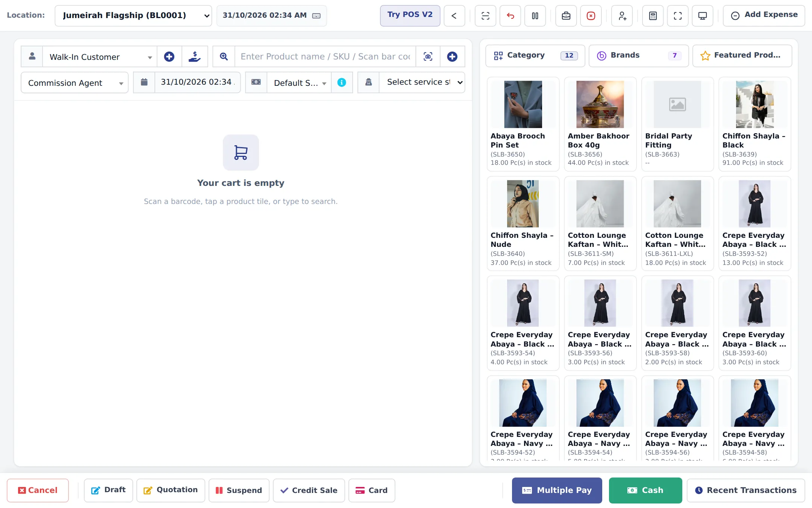812x508 pixels.
Task: Select the Bridal Party Fitting product tile
Action: pyautogui.click(x=677, y=124)
